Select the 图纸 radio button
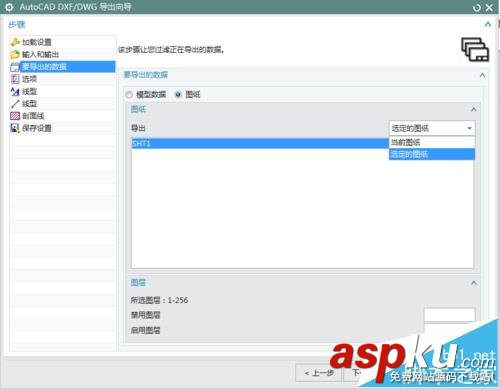 [x=178, y=95]
